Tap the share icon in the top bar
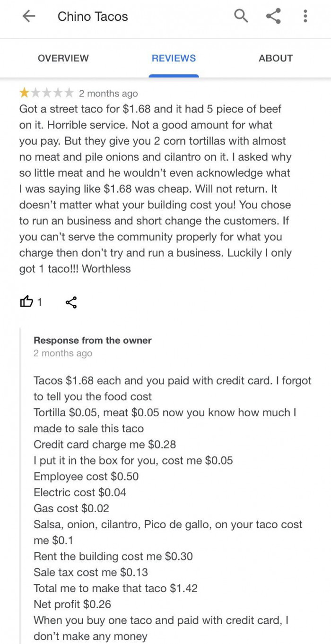 [273, 16]
